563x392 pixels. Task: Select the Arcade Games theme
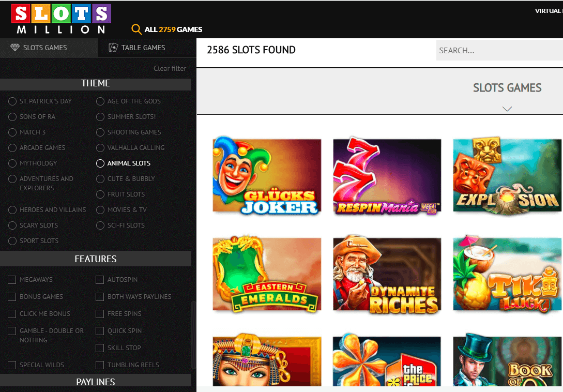pos(12,148)
